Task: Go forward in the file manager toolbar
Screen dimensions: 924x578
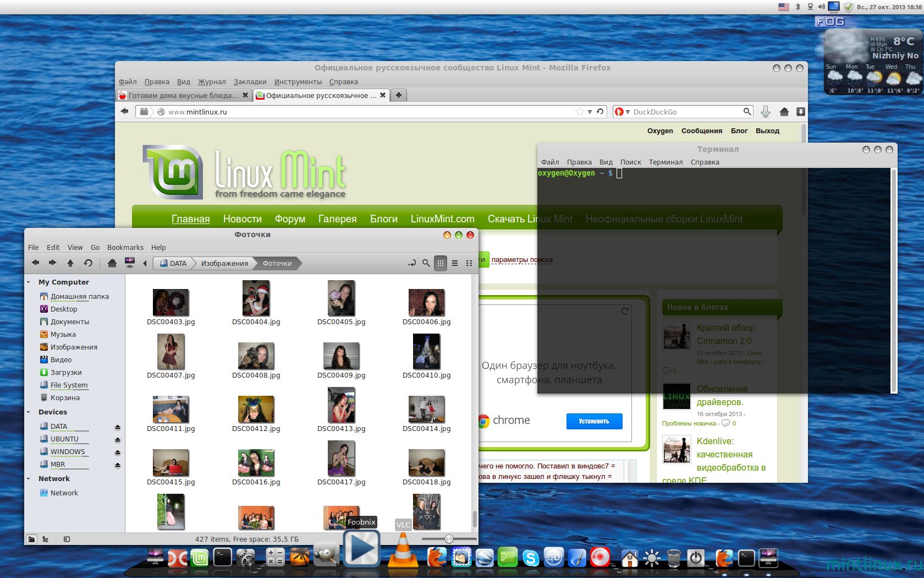Action: (52, 263)
